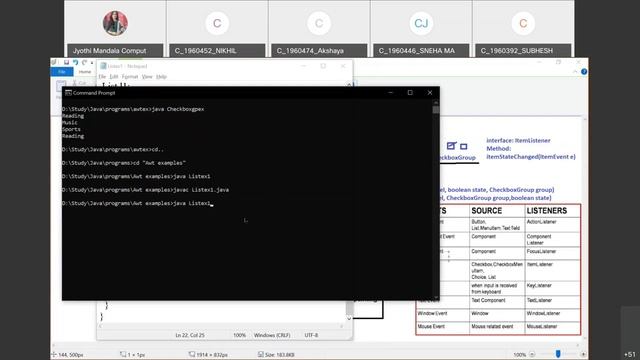Open the Help menu in Notepad
The width and height of the screenshot is (640, 360).
162,77
